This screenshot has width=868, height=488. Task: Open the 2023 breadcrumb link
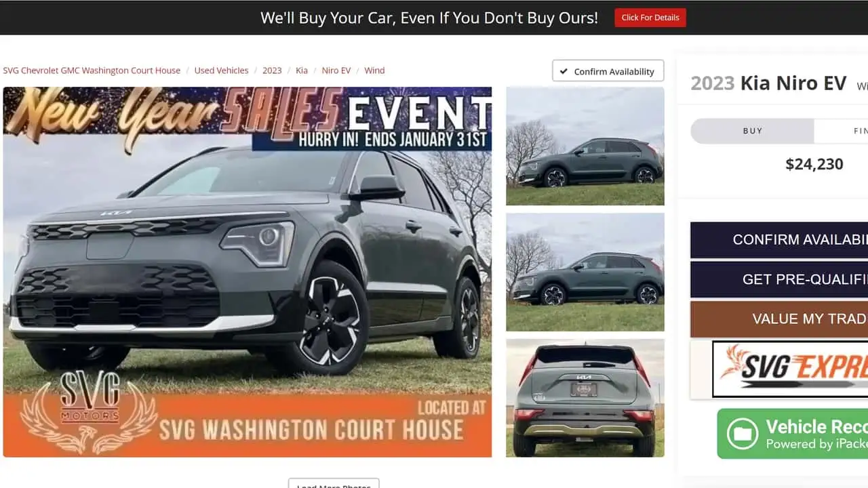[x=272, y=70]
